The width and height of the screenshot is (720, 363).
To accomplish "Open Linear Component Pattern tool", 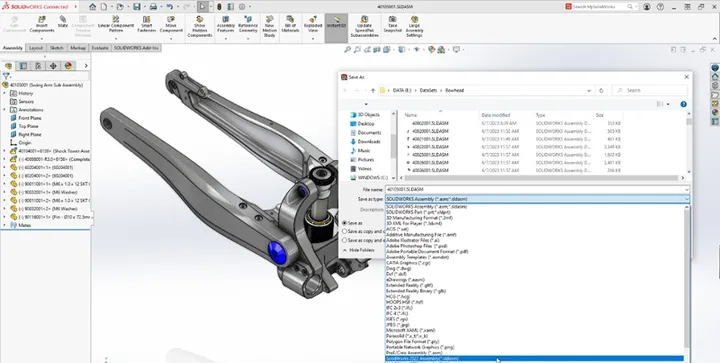I will [116, 25].
